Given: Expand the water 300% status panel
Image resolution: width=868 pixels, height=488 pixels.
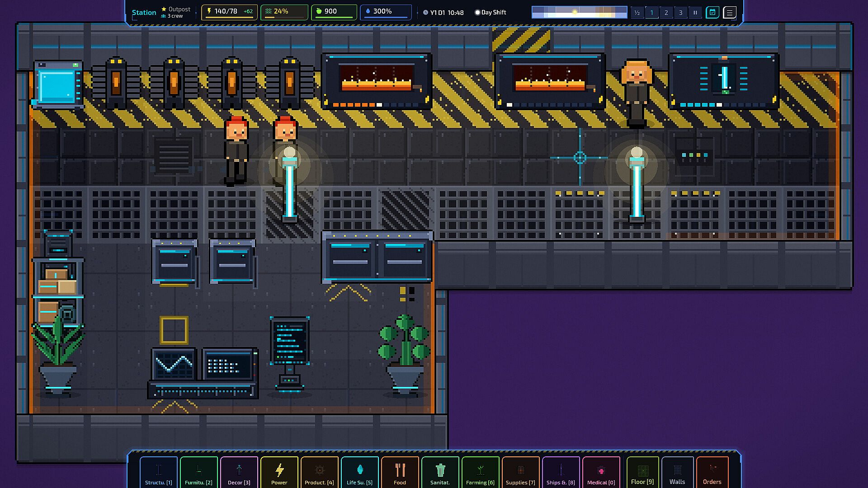Looking at the screenshot, I should click(386, 12).
